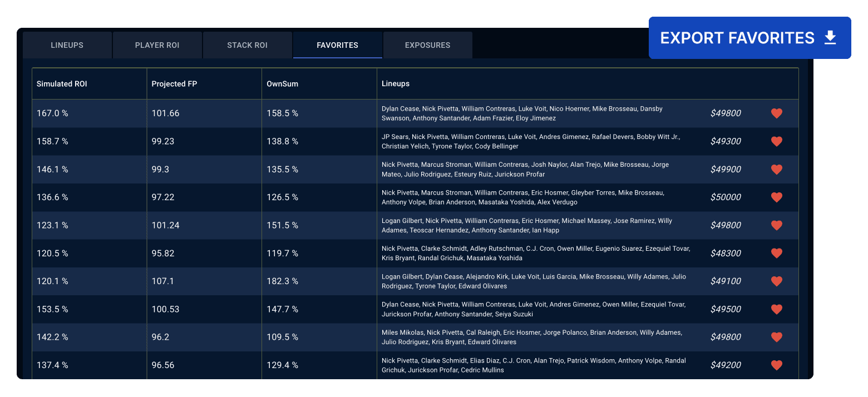Select projected FP value 101.66

pos(165,113)
